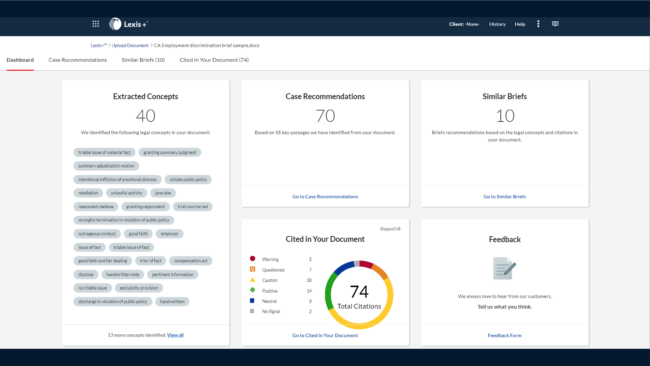
Task: Select the 'violate public policy' concept chip
Action: coord(188,179)
